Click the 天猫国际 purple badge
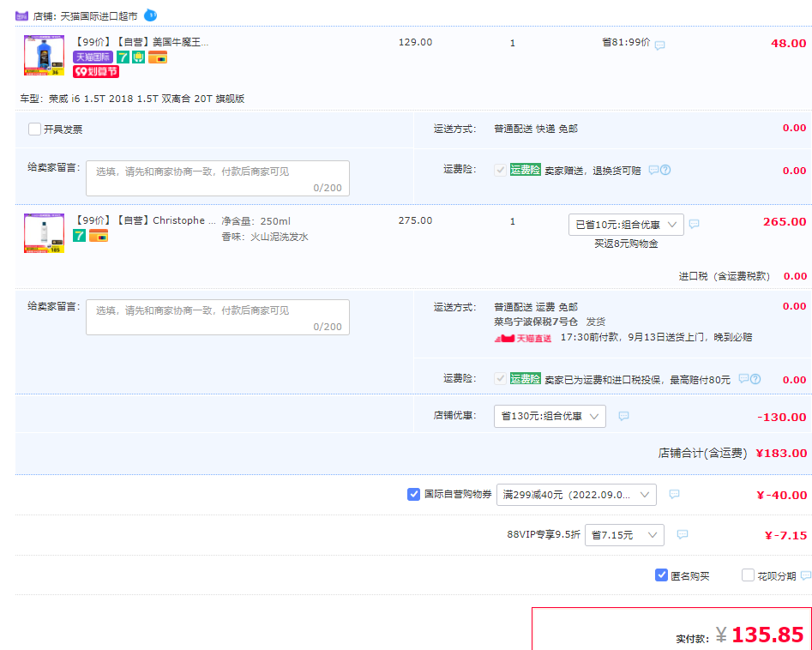Screen dimensions: 812x650 93,57
